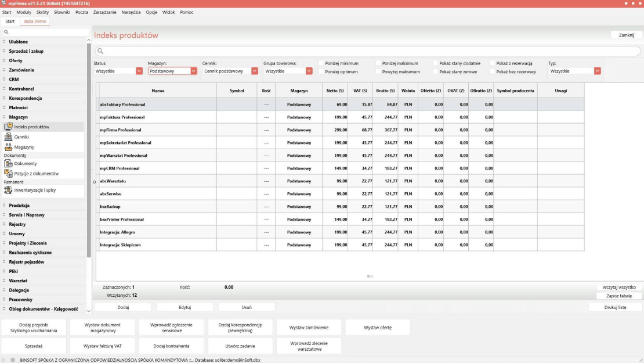This screenshot has height=363, width=644.
Task: Toggle the Powyżej maksimum checkbox
Action: (x=378, y=71)
